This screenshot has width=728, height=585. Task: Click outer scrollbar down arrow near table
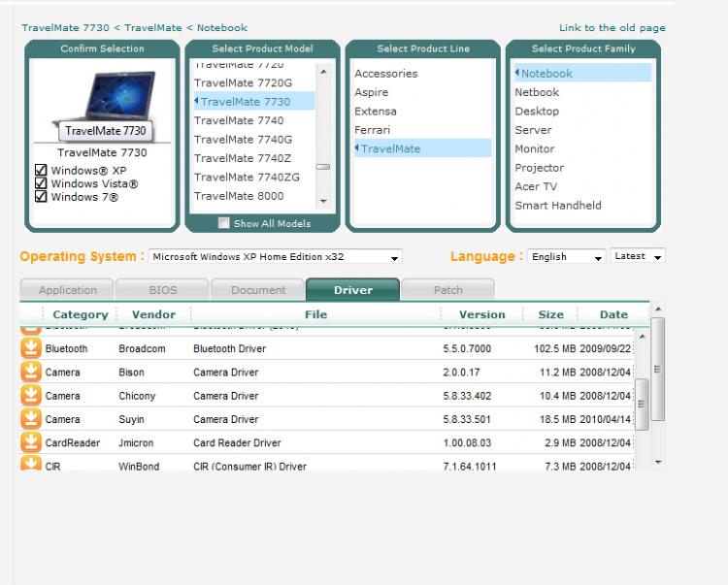[x=658, y=462]
